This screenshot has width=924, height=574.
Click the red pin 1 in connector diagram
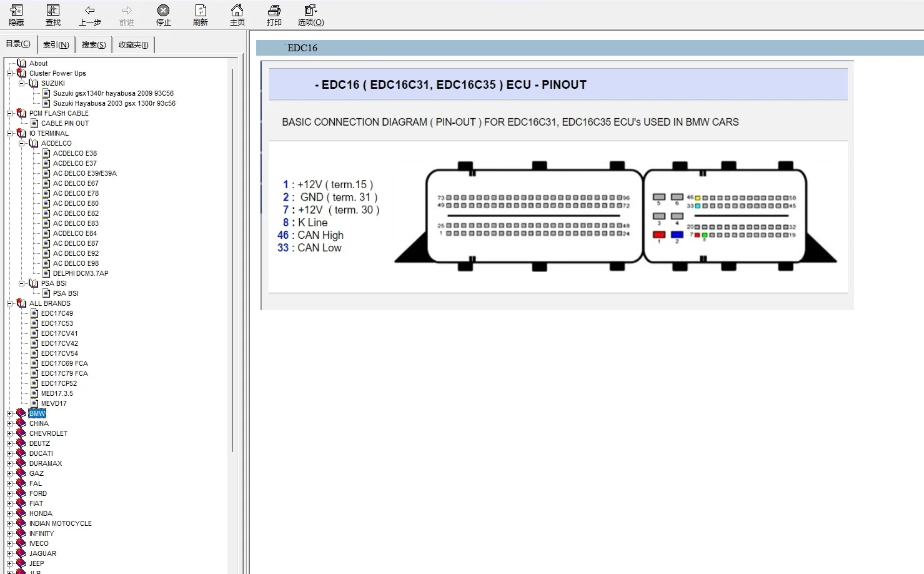(x=658, y=234)
